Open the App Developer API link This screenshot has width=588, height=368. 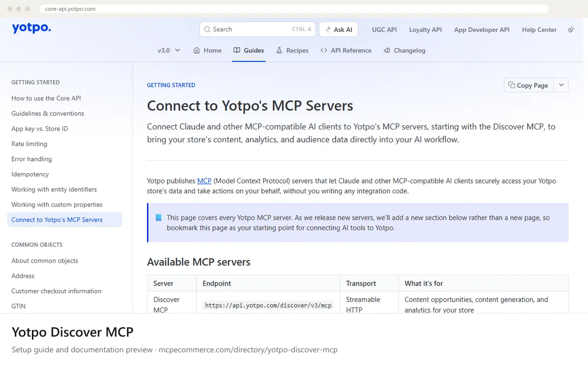[x=482, y=29]
